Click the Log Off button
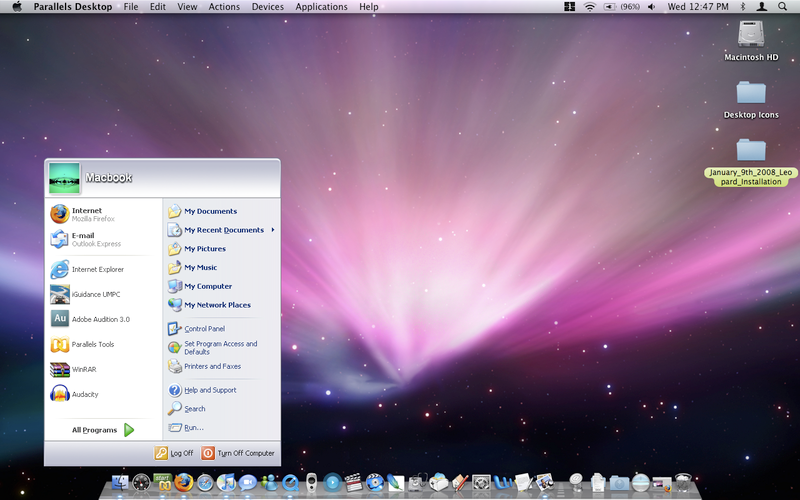Image resolution: width=800 pixels, height=500 pixels. 174,453
